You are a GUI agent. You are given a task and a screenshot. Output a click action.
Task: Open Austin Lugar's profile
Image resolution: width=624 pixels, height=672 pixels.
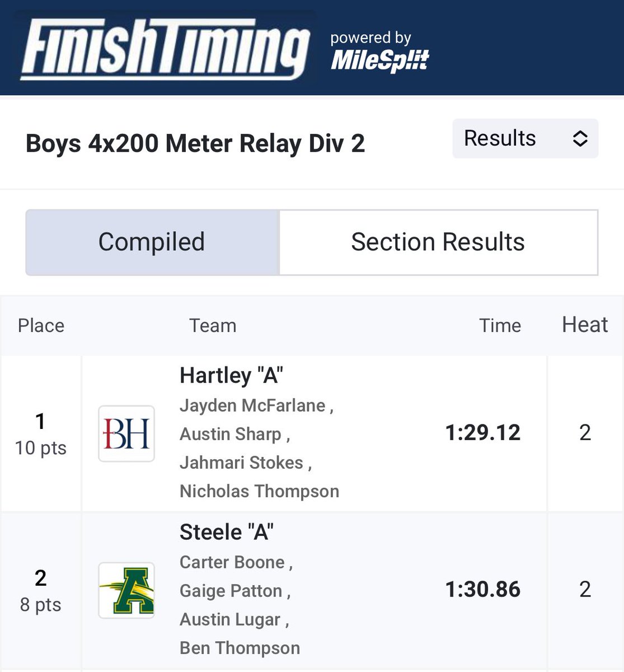tap(230, 619)
